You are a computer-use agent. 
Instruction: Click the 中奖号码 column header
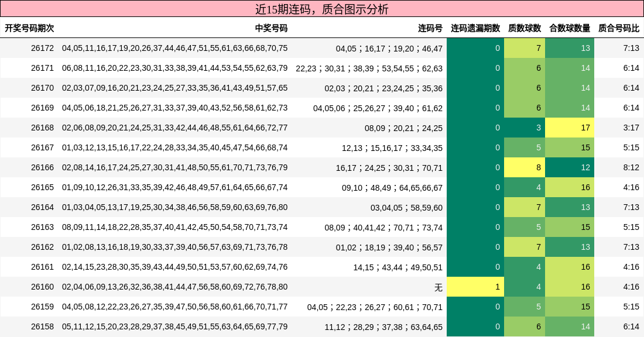pyautogui.click(x=271, y=28)
